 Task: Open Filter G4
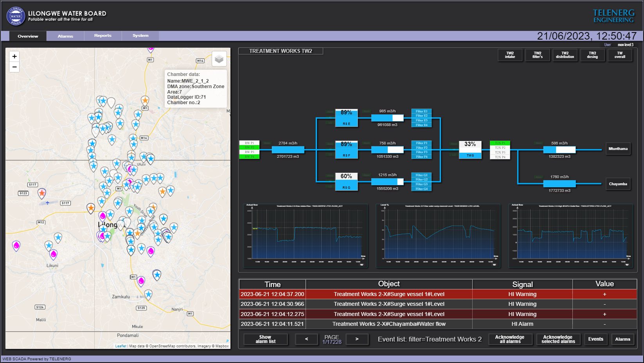421,189
